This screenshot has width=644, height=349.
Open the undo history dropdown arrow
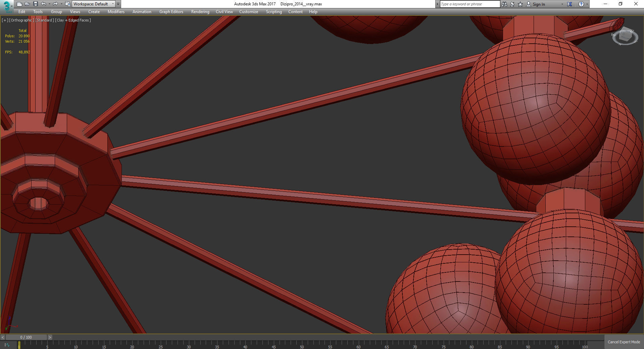[49, 4]
